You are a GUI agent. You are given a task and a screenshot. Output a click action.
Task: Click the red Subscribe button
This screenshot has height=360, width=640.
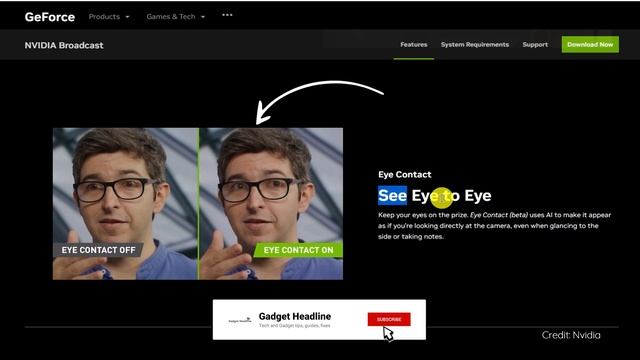(389, 319)
